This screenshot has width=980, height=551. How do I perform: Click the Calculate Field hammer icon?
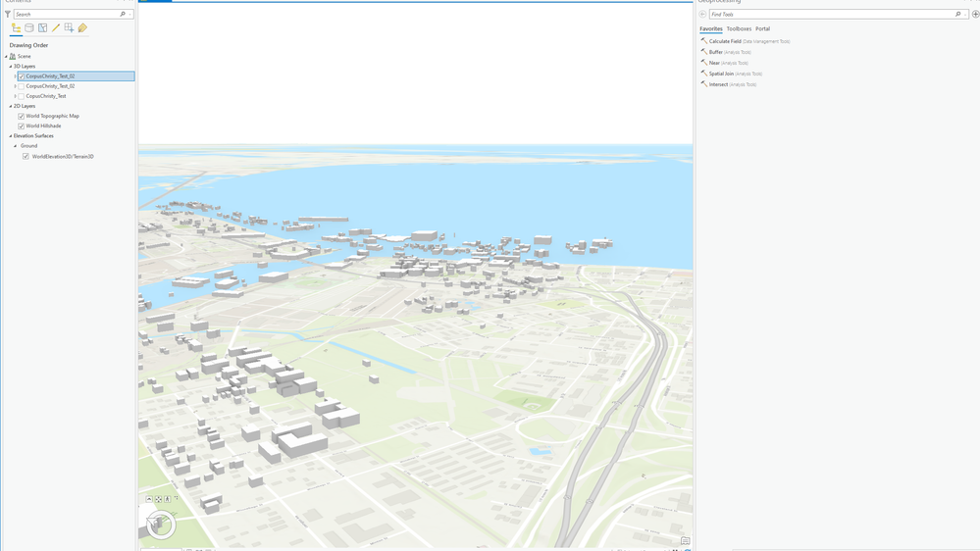point(703,41)
